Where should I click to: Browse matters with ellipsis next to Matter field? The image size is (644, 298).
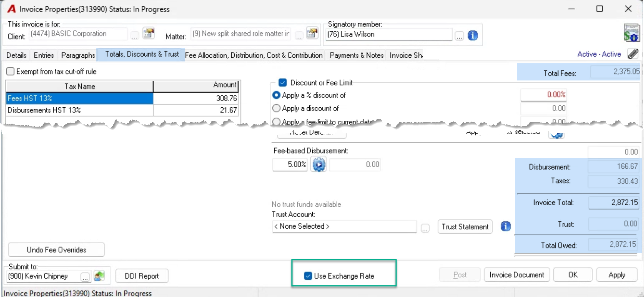(299, 36)
